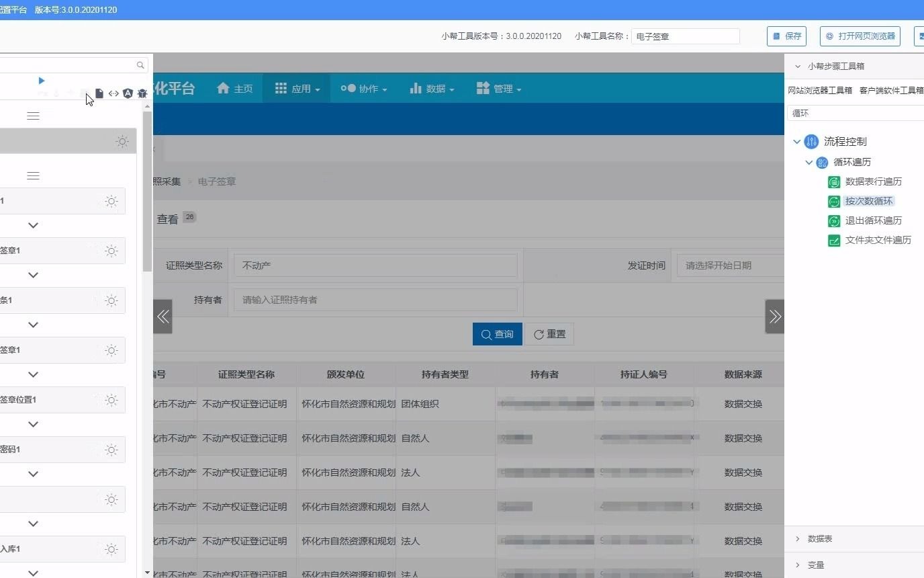Image resolution: width=924 pixels, height=578 pixels.
Task: Click sun settings icon on 签章位置1 step
Action: point(111,400)
